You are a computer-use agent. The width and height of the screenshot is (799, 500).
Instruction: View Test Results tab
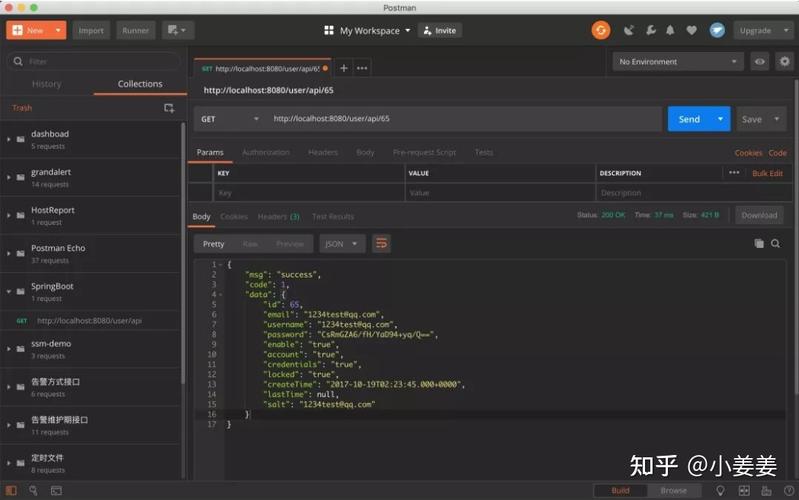tap(333, 217)
